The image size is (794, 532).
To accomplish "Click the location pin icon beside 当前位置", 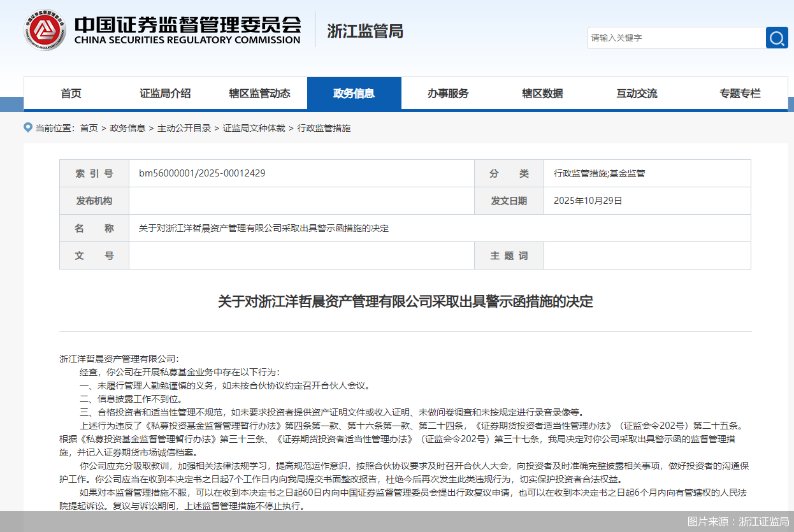I will (x=27, y=127).
